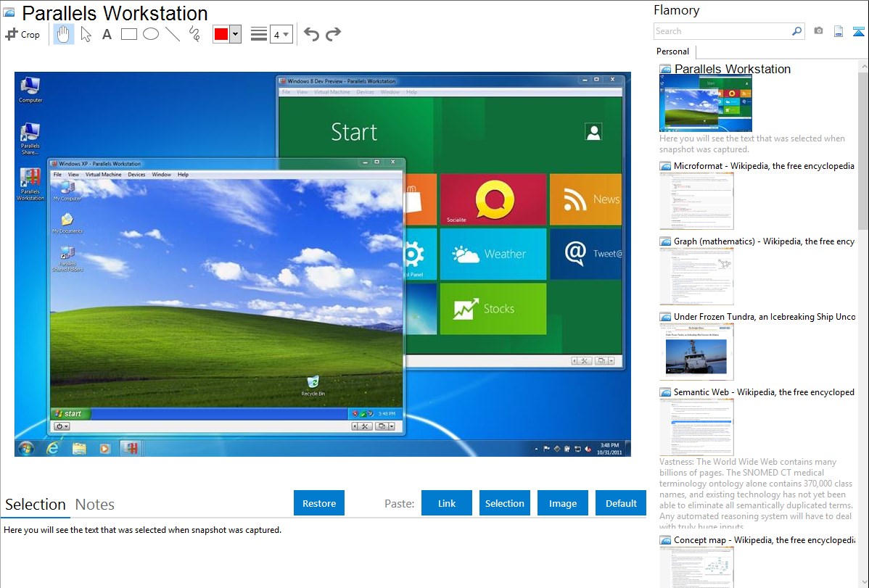Click the Microformat snapshot thumbnail
Image resolution: width=869 pixels, height=588 pixels.
[696, 201]
